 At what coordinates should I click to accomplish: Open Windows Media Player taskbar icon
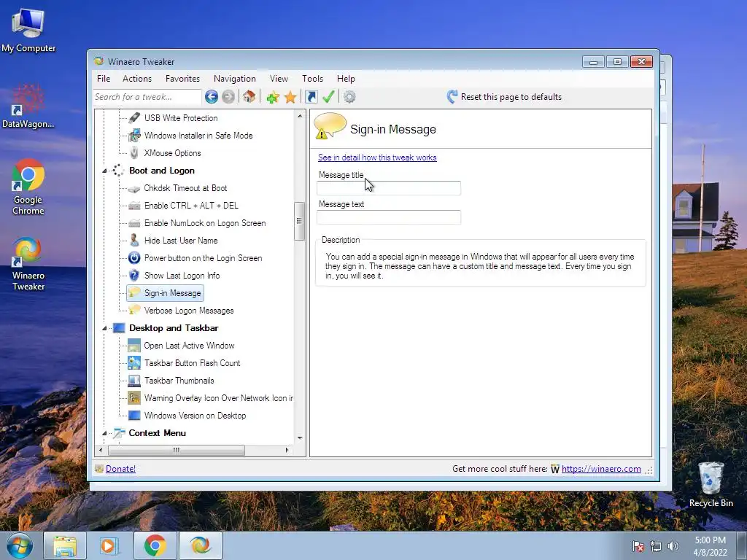(x=109, y=545)
